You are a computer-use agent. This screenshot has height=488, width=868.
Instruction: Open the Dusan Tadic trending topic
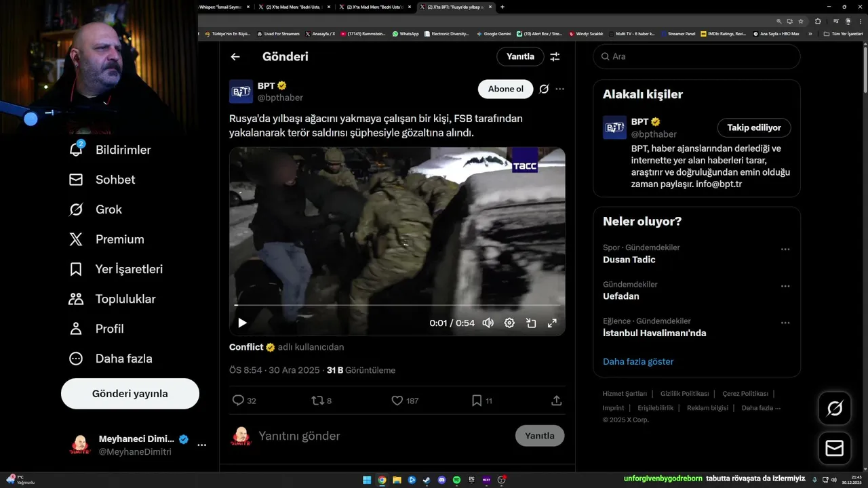click(629, 260)
